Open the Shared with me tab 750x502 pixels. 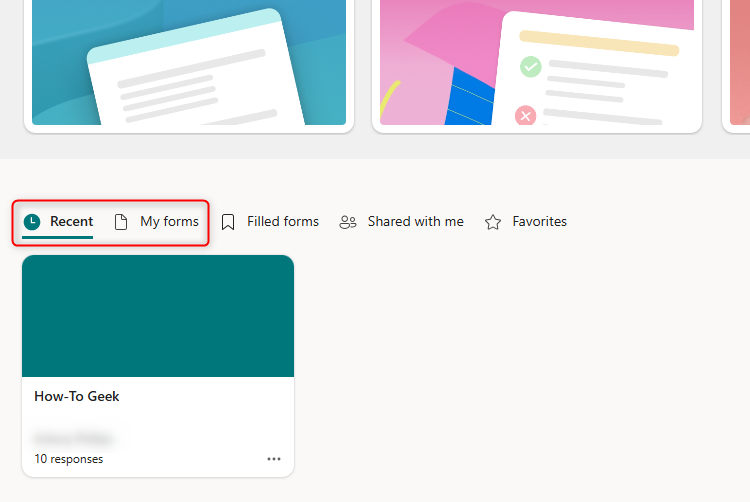[x=416, y=221]
